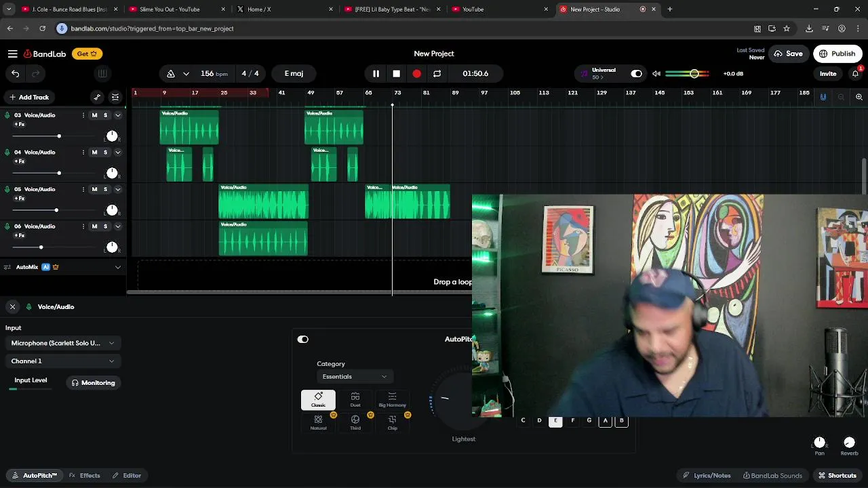Image resolution: width=868 pixels, height=488 pixels.
Task: Expand track 04 with its chevron
Action: coord(117,152)
